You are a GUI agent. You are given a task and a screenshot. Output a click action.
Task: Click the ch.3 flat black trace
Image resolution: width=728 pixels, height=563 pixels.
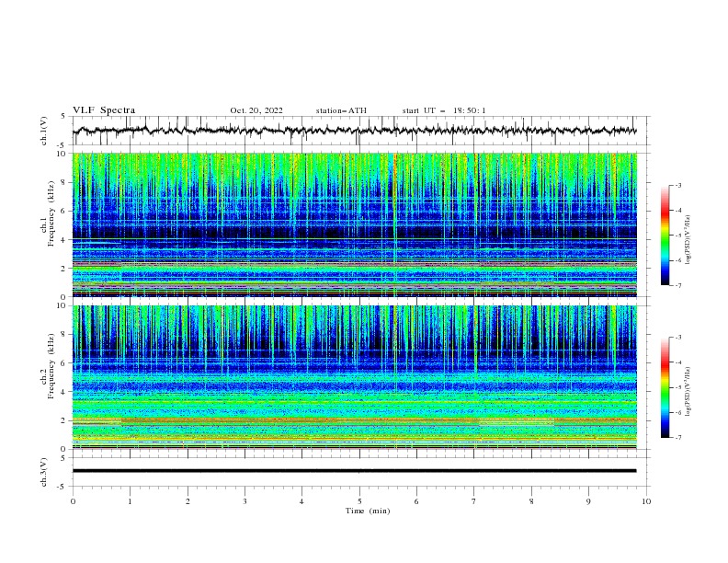pos(354,471)
